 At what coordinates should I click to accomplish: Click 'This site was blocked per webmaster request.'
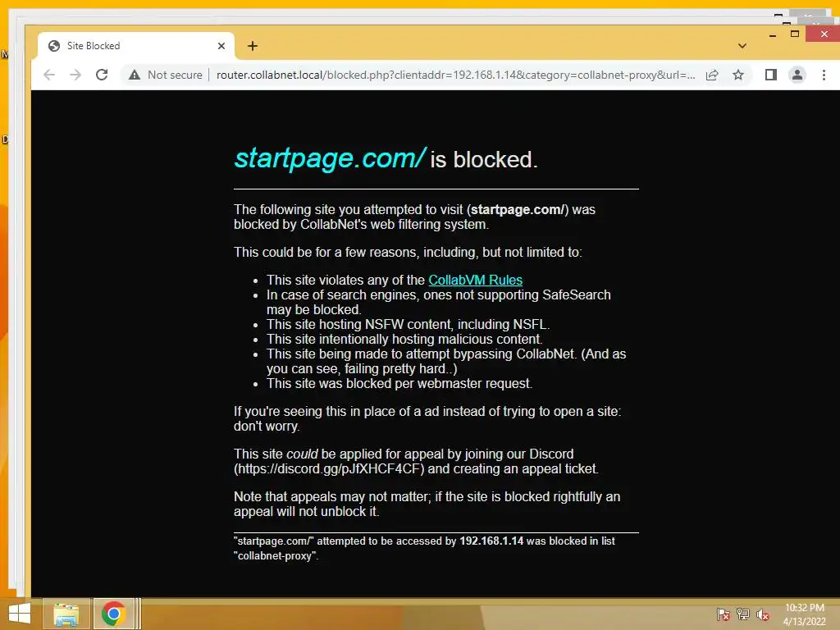pyautogui.click(x=399, y=384)
